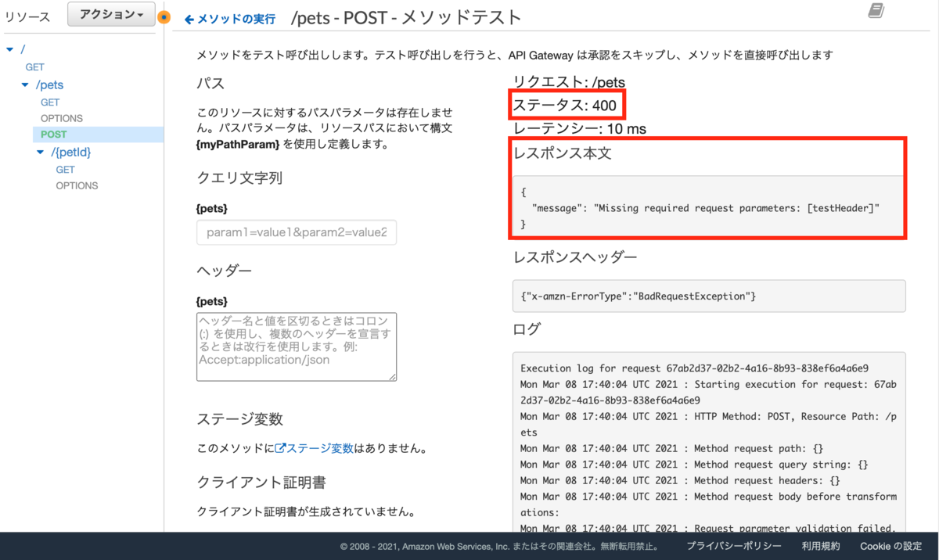Collapse the /pets resource node

tap(25, 84)
